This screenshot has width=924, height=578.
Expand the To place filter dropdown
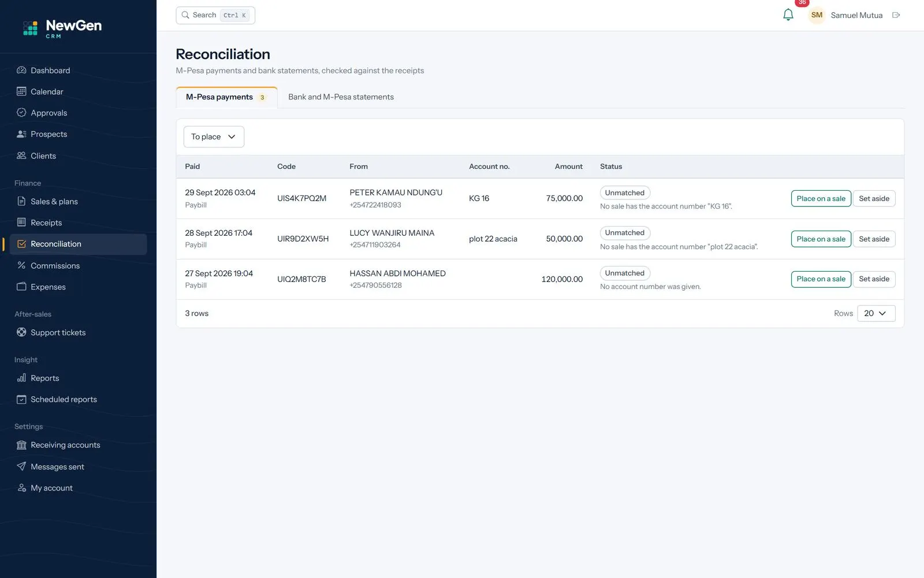coord(214,137)
